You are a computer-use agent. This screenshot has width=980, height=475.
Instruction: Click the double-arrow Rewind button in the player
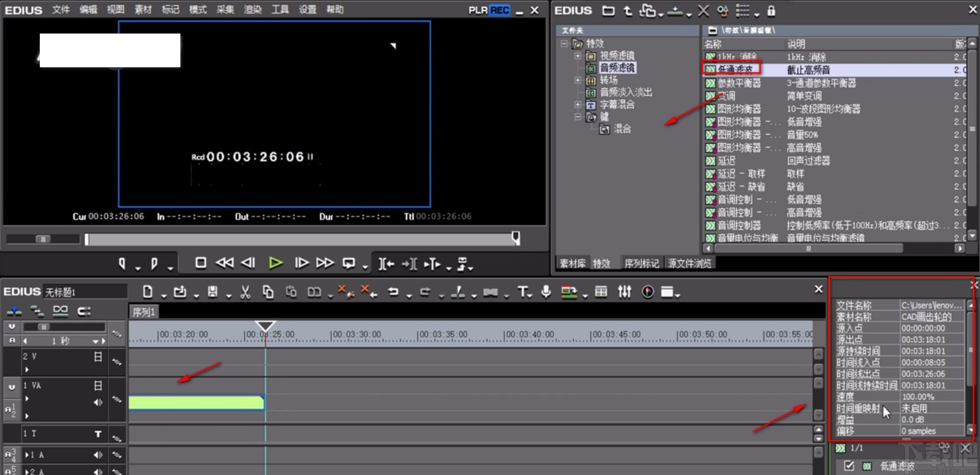(224, 263)
